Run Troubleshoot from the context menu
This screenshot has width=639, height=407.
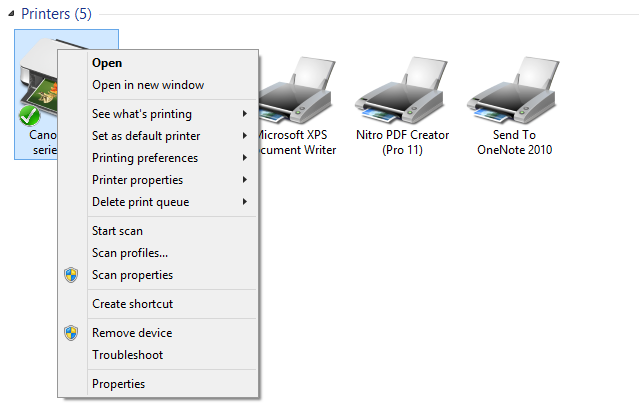127,355
